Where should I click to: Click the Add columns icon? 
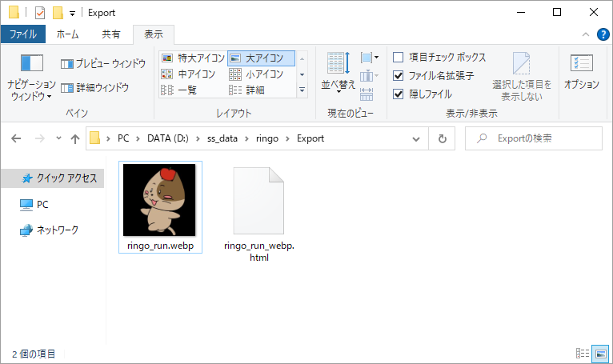click(369, 75)
